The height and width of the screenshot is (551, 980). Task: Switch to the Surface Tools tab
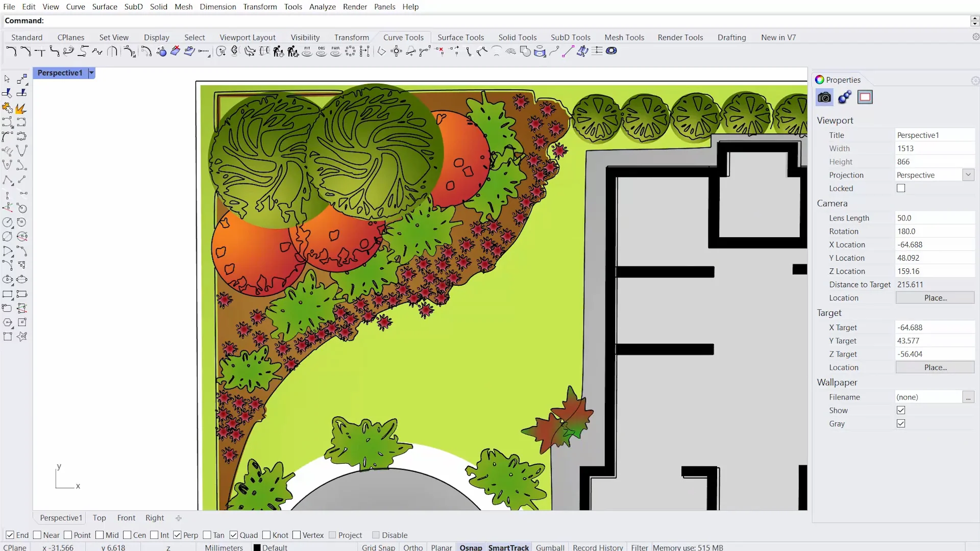coord(460,37)
